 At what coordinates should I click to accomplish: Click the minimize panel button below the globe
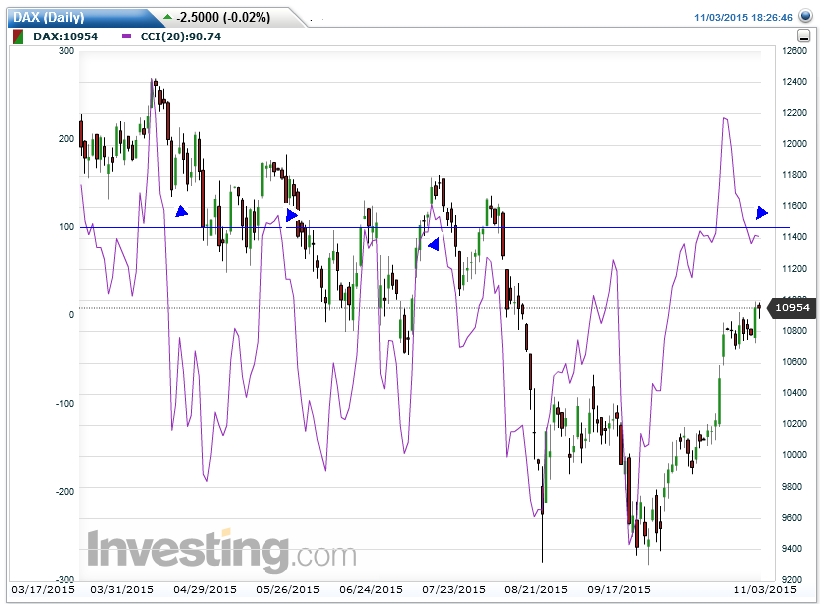(x=803, y=36)
